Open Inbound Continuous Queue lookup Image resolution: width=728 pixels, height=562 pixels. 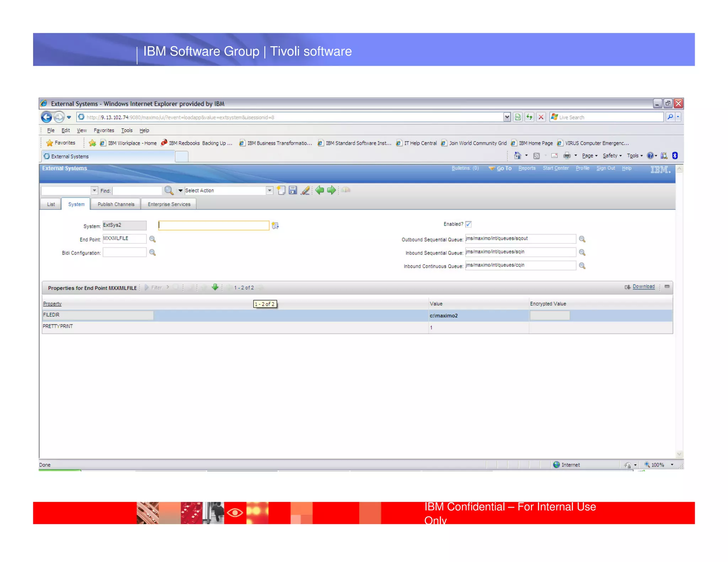click(582, 266)
